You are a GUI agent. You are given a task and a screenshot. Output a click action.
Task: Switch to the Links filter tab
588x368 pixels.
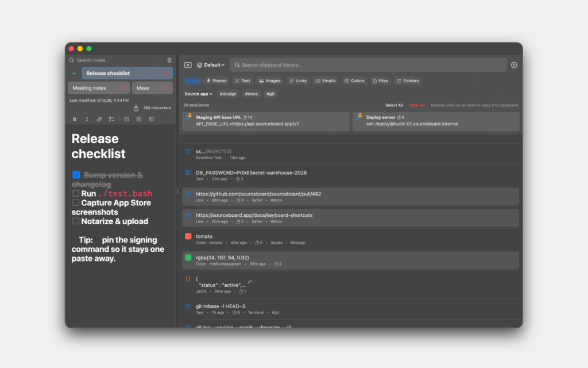pyautogui.click(x=298, y=80)
